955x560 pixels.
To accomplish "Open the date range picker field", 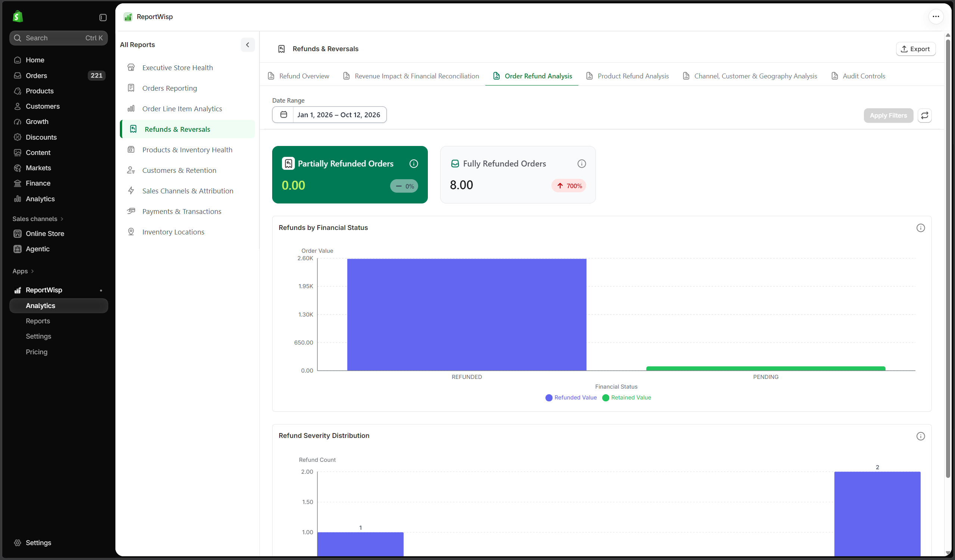I will (x=329, y=114).
